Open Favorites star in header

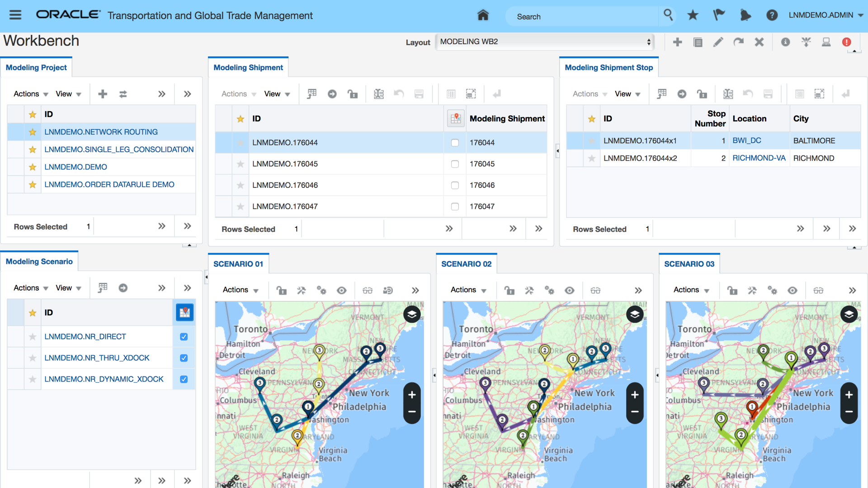coord(693,15)
